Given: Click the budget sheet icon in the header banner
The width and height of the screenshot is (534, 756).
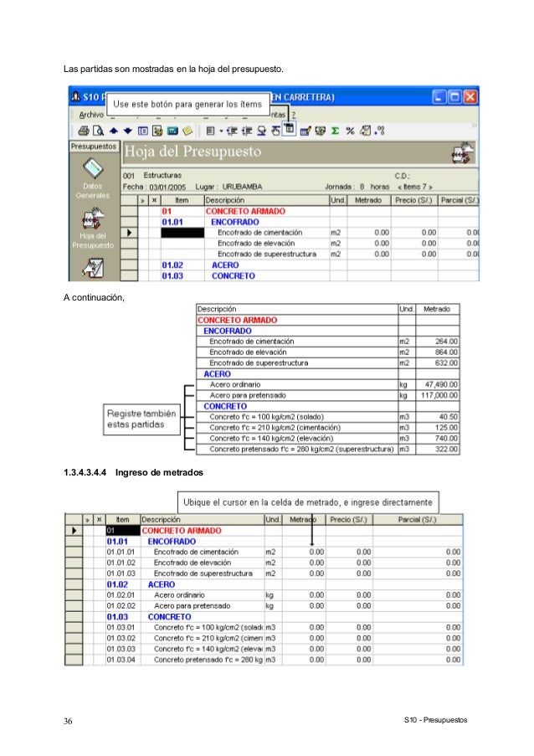Looking at the screenshot, I should (463, 153).
